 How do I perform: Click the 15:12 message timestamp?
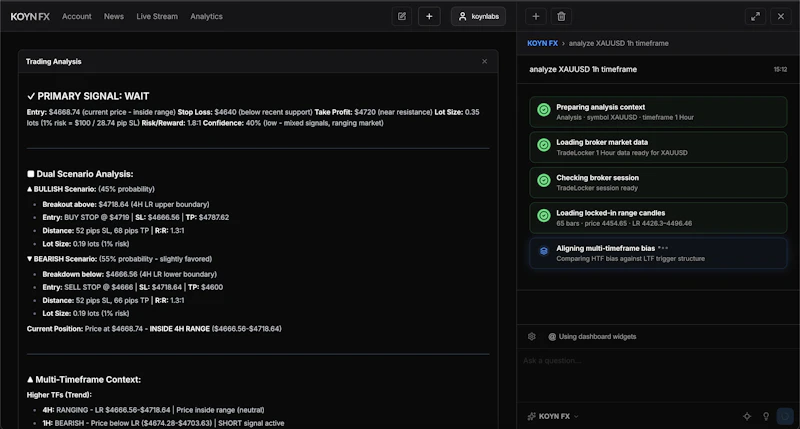[780, 69]
